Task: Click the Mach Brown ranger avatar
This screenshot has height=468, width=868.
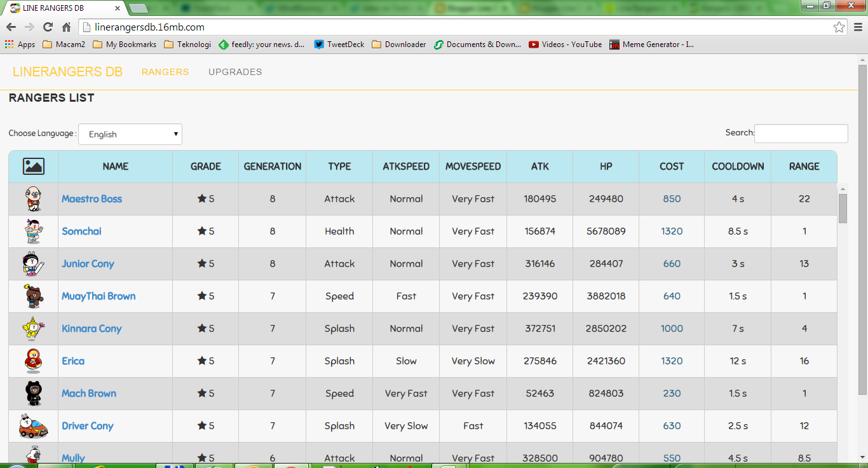Action: 33,394
